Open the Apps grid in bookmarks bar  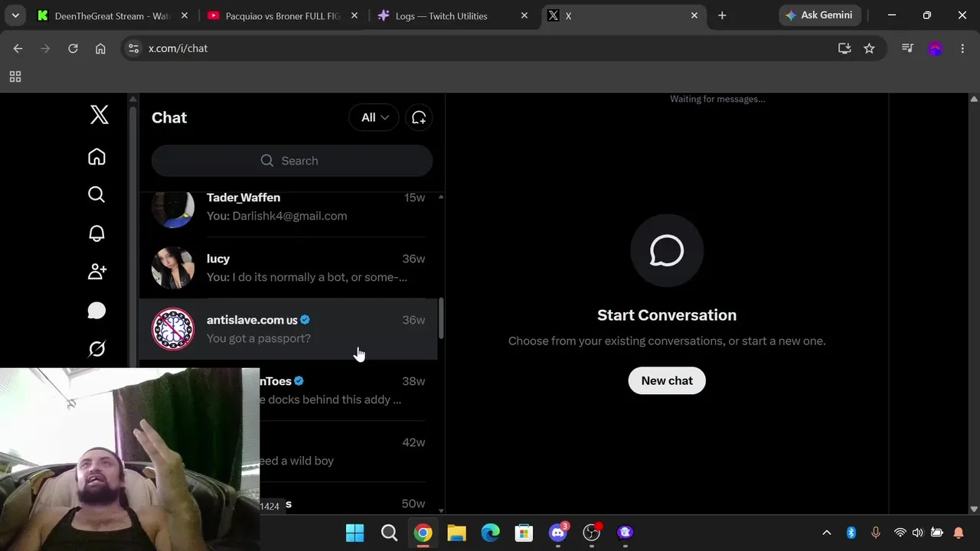point(15,77)
